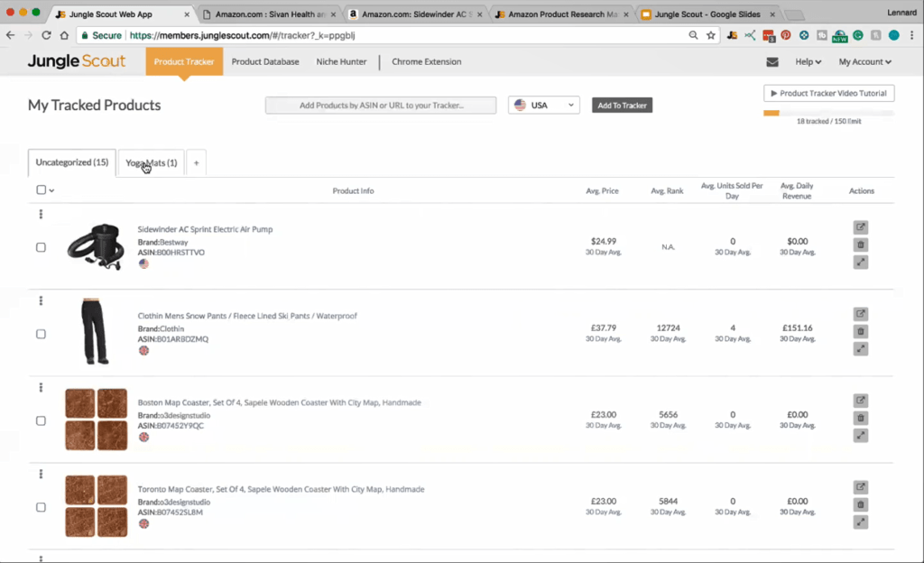Open the bulk-select arrow beside header checkbox
This screenshot has height=563, width=924.
[51, 190]
